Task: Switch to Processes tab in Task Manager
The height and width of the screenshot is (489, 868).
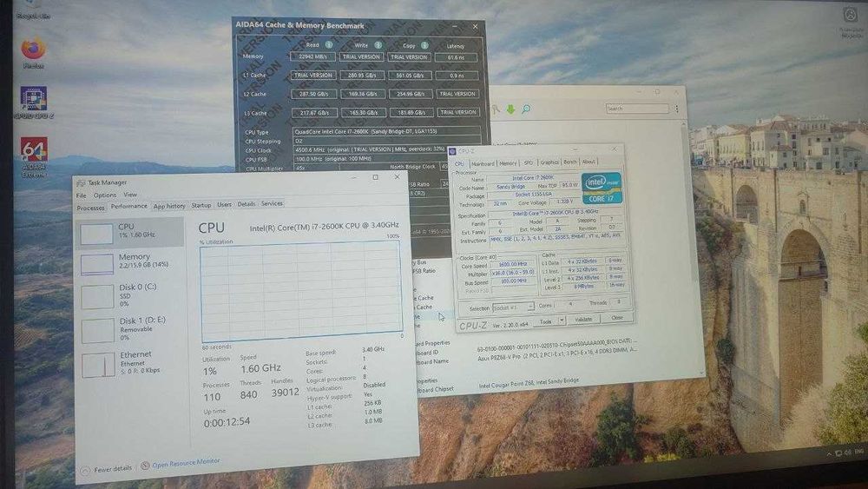Action: click(91, 208)
